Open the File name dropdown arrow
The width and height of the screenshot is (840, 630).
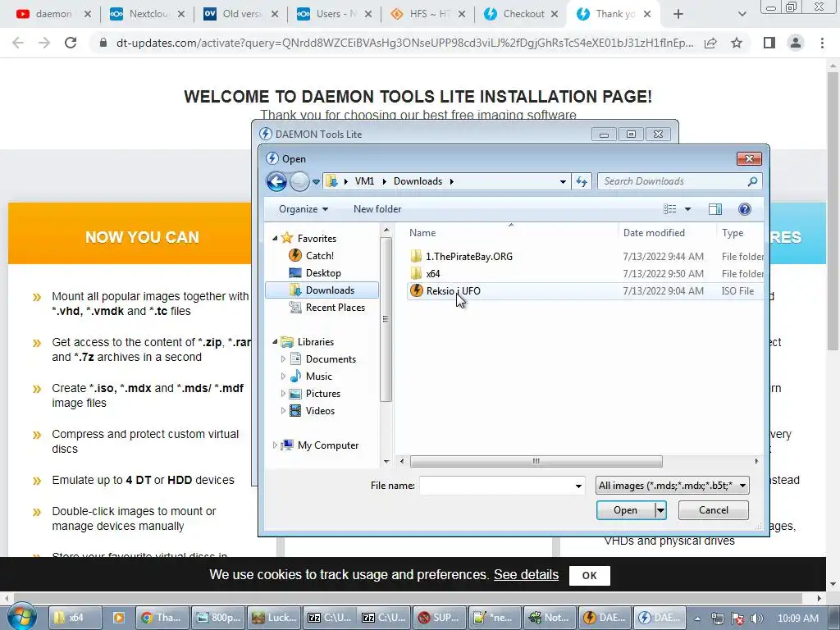coord(578,486)
